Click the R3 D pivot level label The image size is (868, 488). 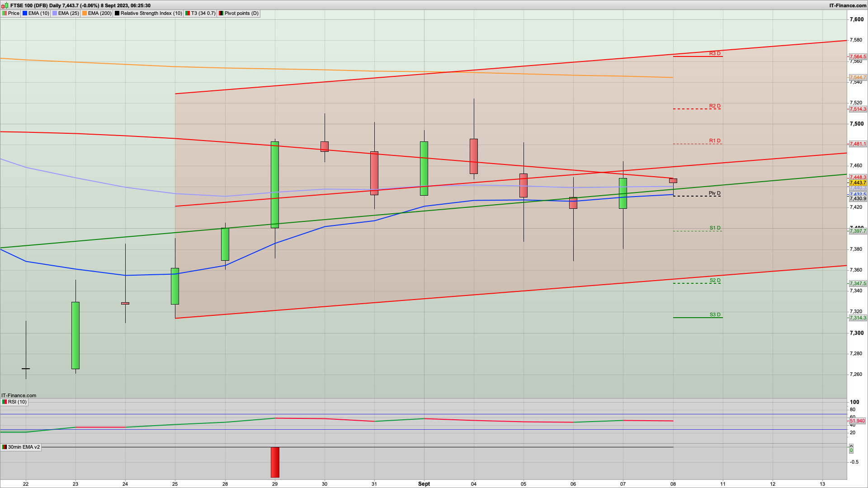714,54
